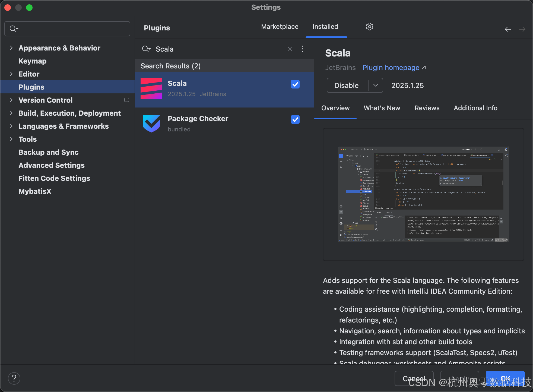Click the Scala plugin logo icon

[151, 88]
